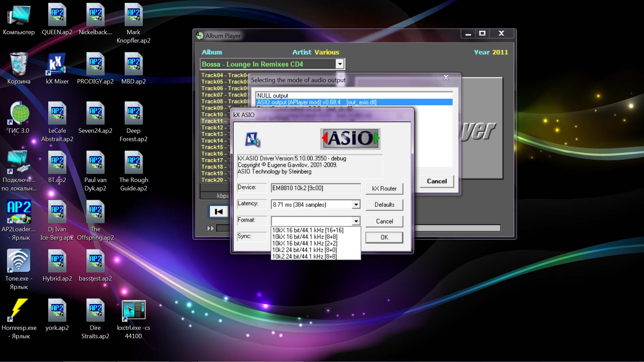Image resolution: width=644 pixels, height=362 pixels.
Task: Select Track20 in Album Player list
Action: pos(215,180)
